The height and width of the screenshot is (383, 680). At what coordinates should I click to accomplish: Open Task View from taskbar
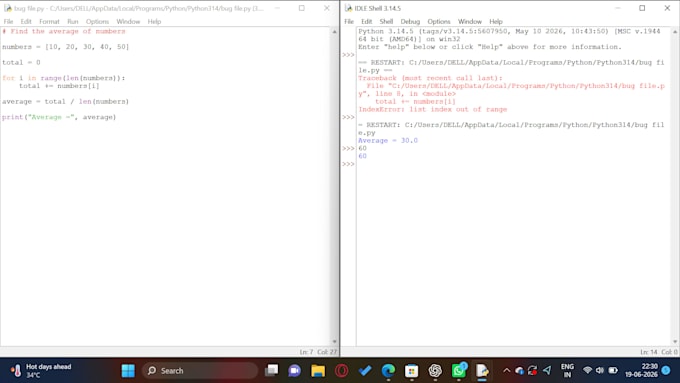coord(271,370)
